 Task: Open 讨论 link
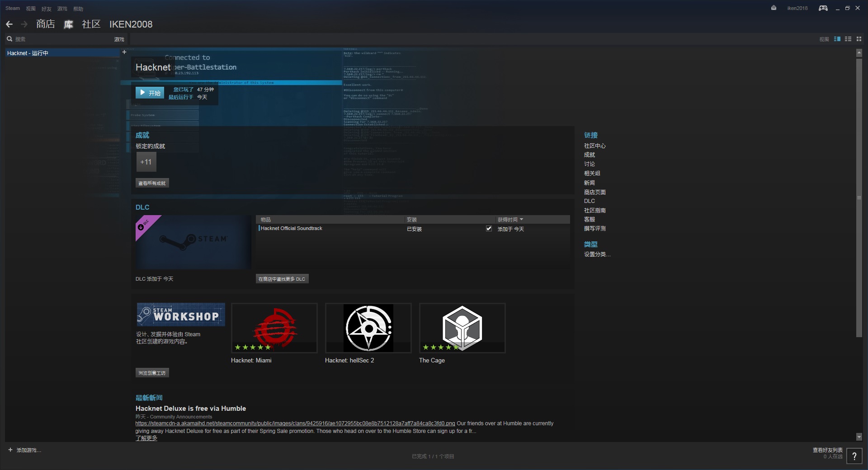589,164
